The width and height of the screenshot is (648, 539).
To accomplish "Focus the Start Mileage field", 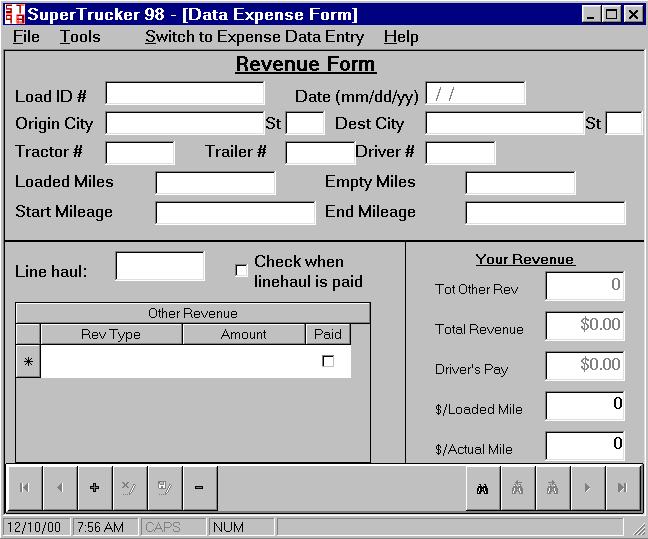I will [235, 213].
